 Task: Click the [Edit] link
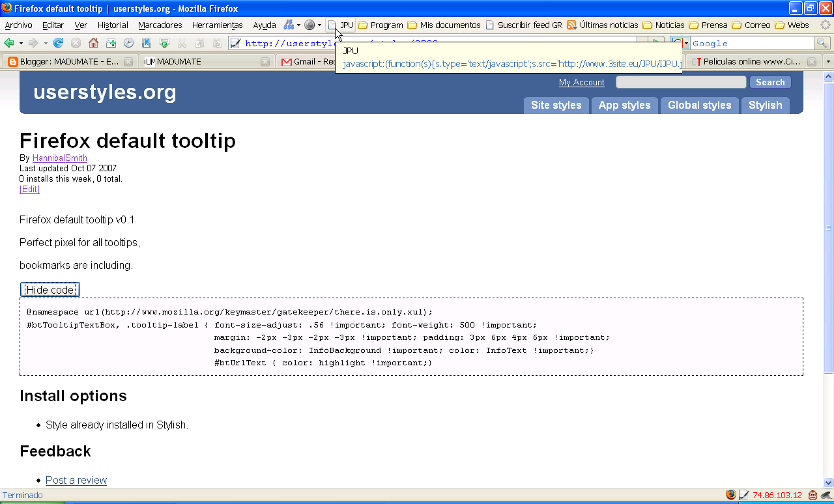point(29,189)
